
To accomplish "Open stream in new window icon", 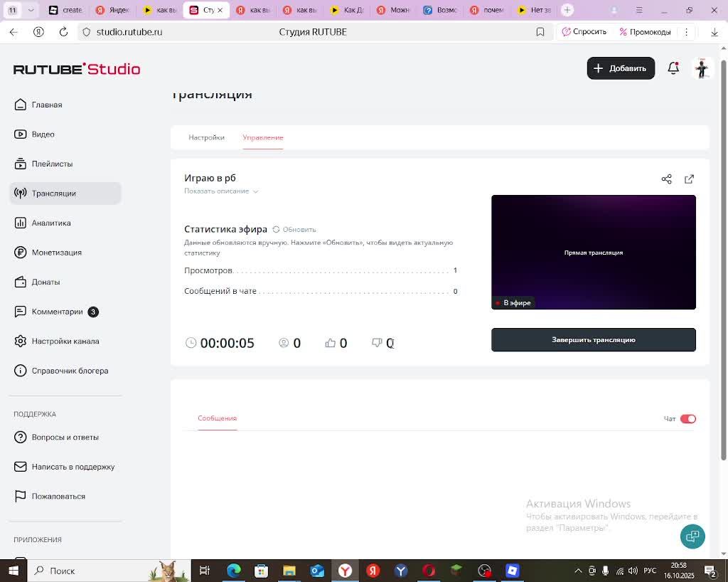I will pos(689,179).
